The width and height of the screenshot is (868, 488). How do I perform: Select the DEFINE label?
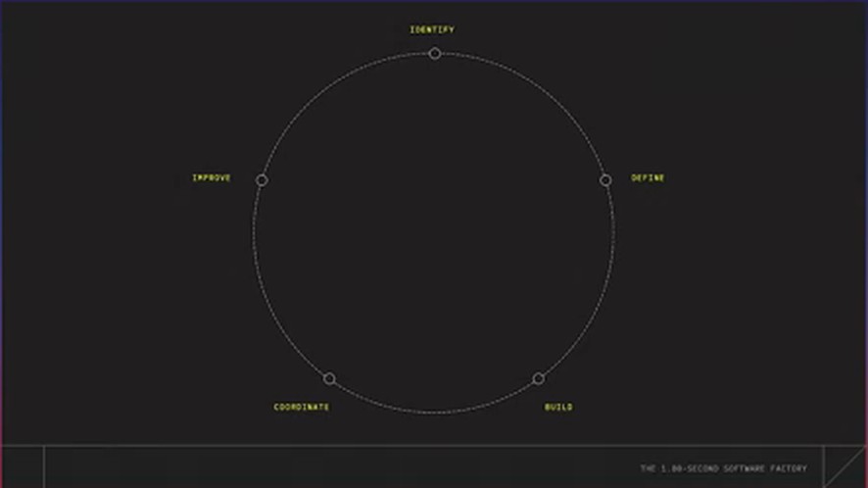649,177
